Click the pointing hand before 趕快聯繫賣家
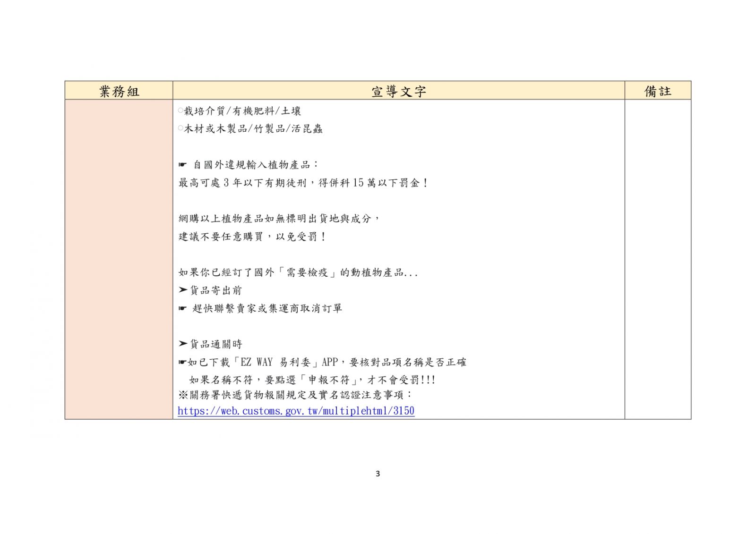This screenshot has height=534, width=756. click(182, 309)
